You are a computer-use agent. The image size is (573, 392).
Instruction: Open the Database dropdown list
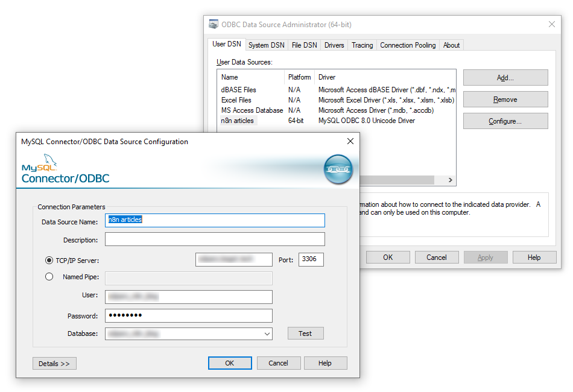coord(267,334)
